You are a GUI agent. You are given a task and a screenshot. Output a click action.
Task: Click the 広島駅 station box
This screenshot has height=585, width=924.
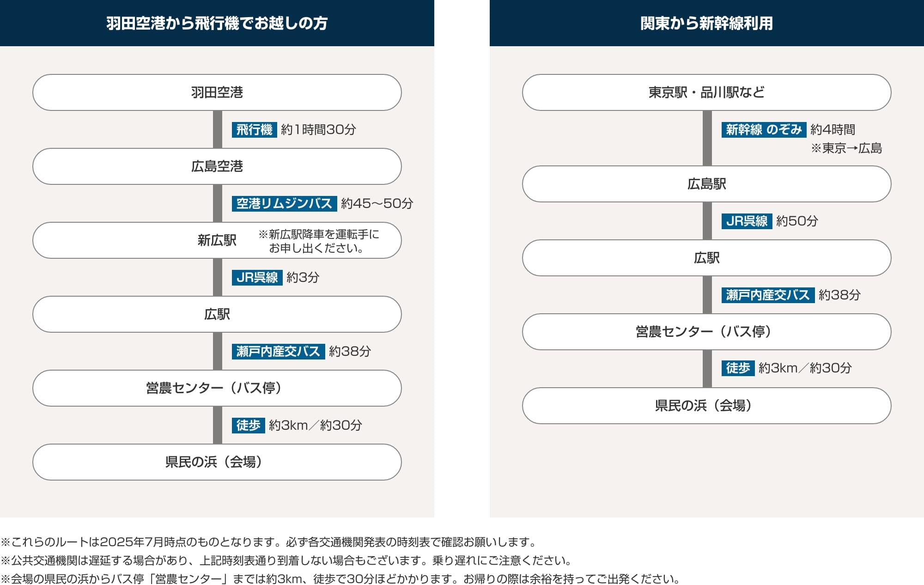point(706,184)
